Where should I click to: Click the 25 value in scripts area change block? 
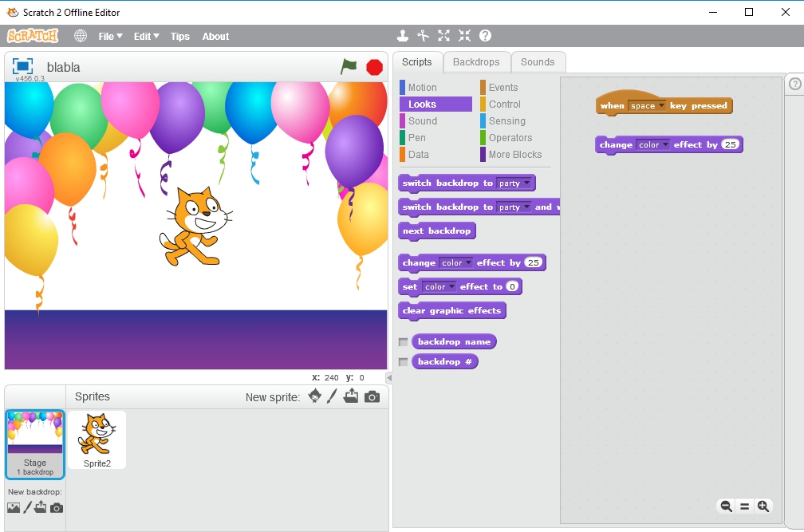click(x=730, y=144)
